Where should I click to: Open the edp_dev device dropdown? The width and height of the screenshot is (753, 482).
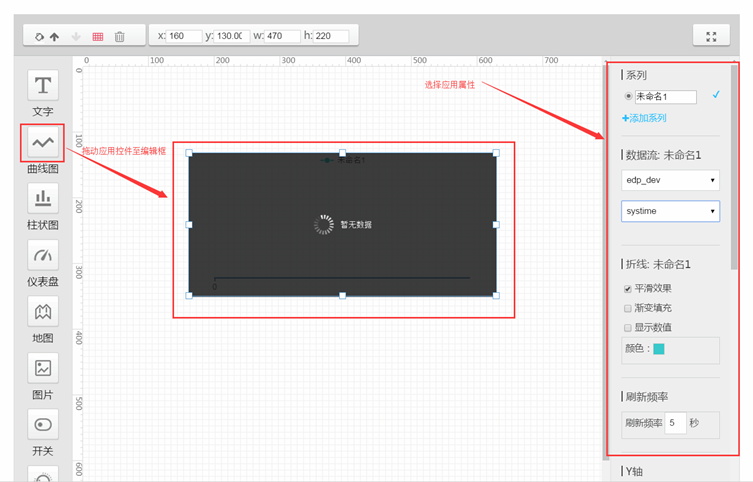coord(670,180)
